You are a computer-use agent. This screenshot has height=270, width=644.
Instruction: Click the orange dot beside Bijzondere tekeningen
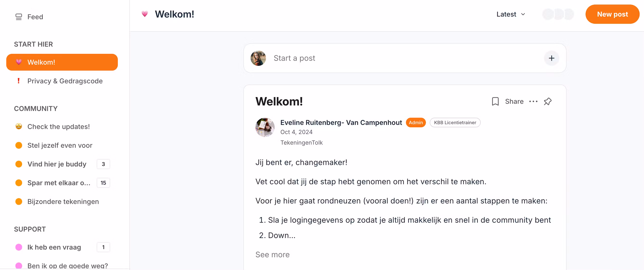pyautogui.click(x=19, y=202)
